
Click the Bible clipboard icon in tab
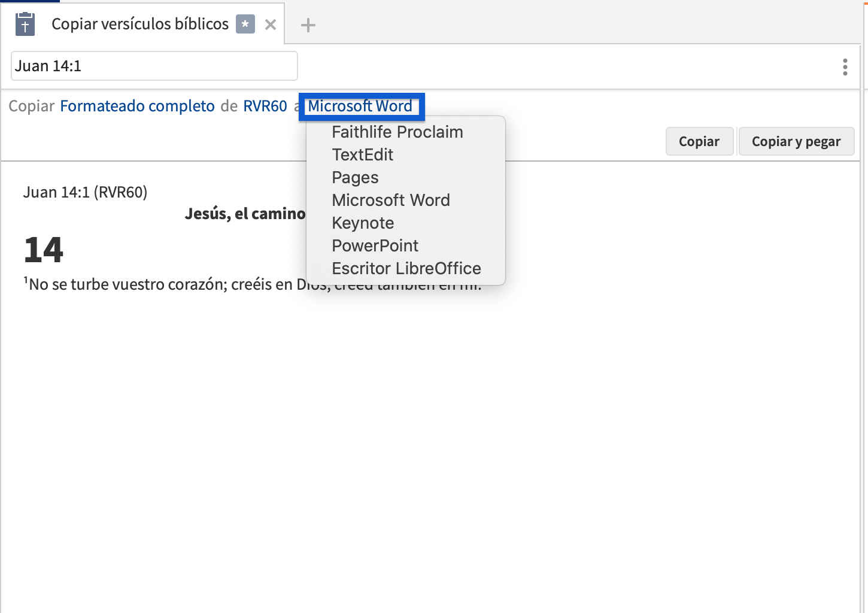point(25,24)
